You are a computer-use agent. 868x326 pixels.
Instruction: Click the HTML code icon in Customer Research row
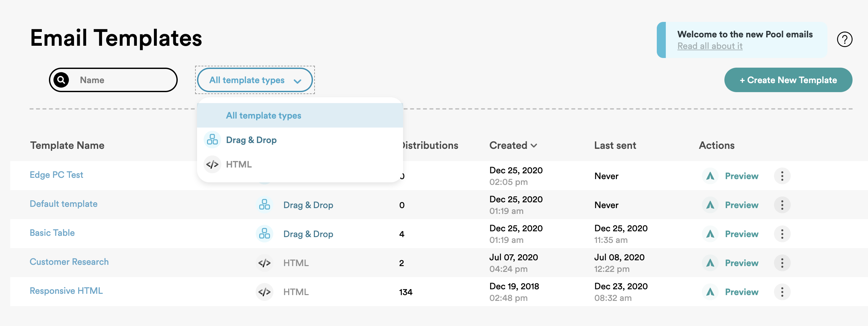[264, 263]
